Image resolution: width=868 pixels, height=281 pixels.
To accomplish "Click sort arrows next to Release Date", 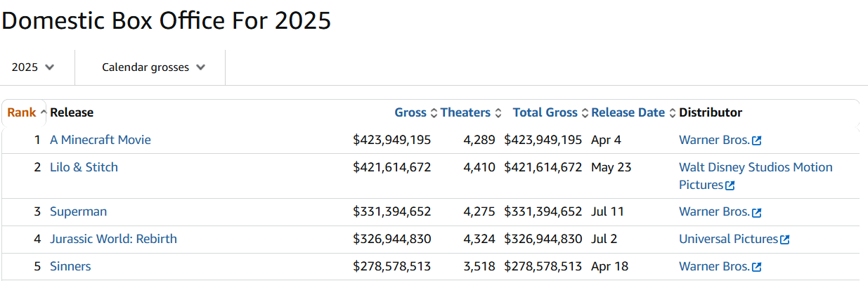I will pos(672,113).
